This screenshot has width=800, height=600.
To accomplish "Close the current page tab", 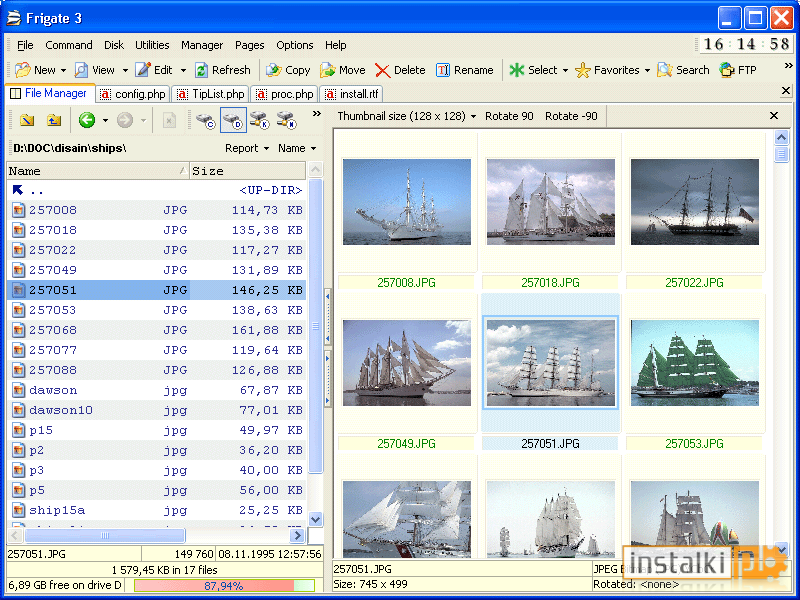I will 786,91.
